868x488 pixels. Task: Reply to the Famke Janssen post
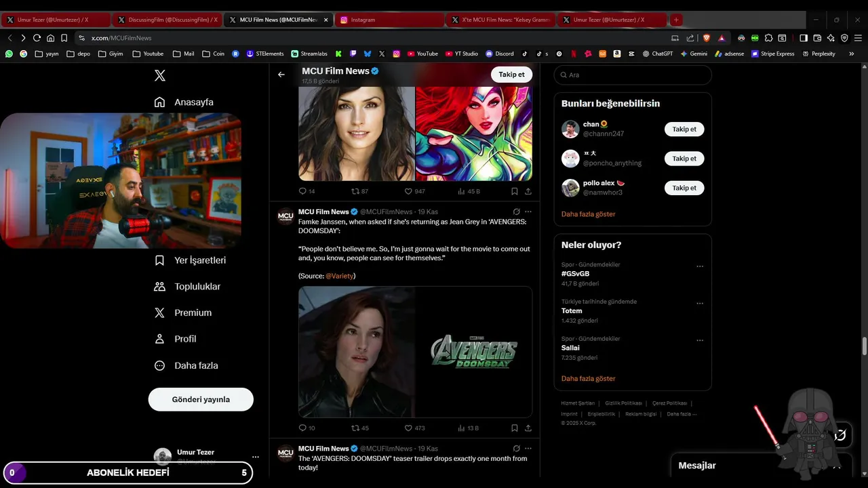[303, 428]
